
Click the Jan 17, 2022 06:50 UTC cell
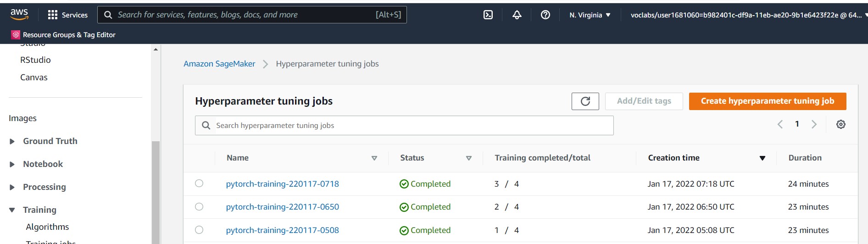[691, 207]
